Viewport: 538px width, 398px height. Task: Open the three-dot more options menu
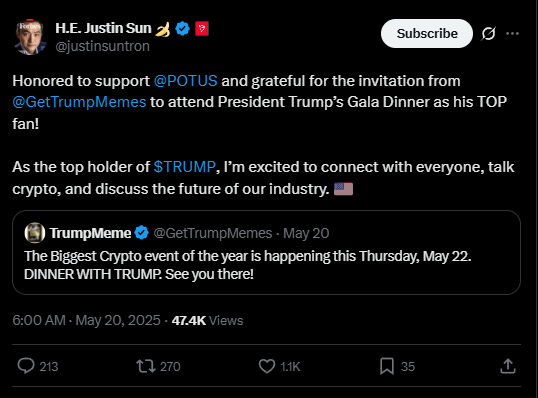click(x=512, y=33)
